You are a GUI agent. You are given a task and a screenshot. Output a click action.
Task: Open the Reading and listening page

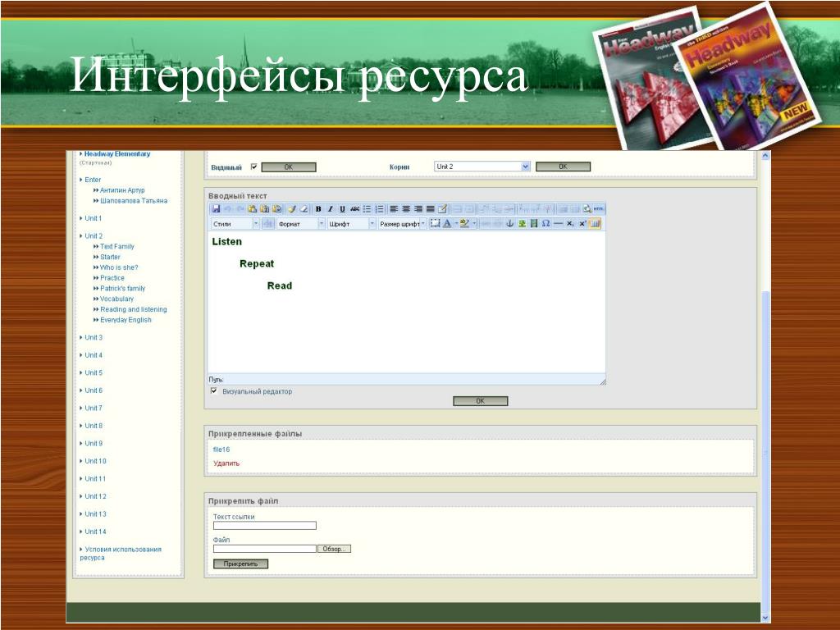[x=134, y=309]
